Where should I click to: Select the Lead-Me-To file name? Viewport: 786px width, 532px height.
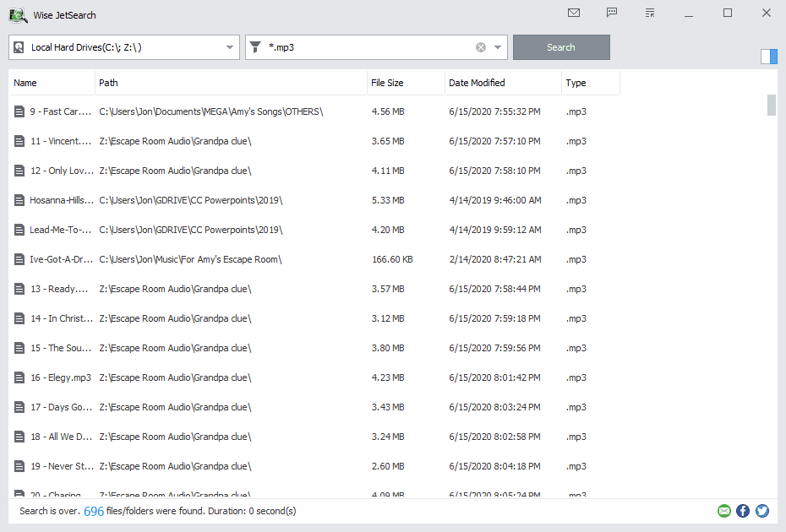click(61, 230)
